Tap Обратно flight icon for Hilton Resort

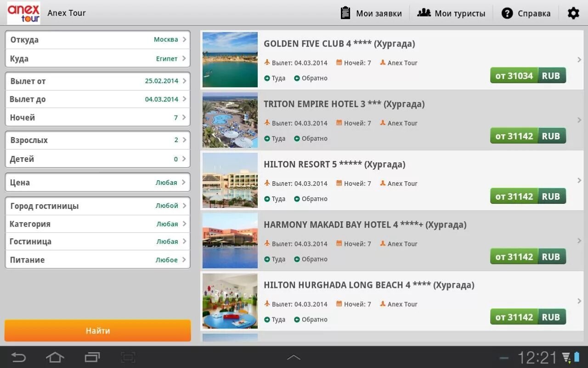point(297,199)
